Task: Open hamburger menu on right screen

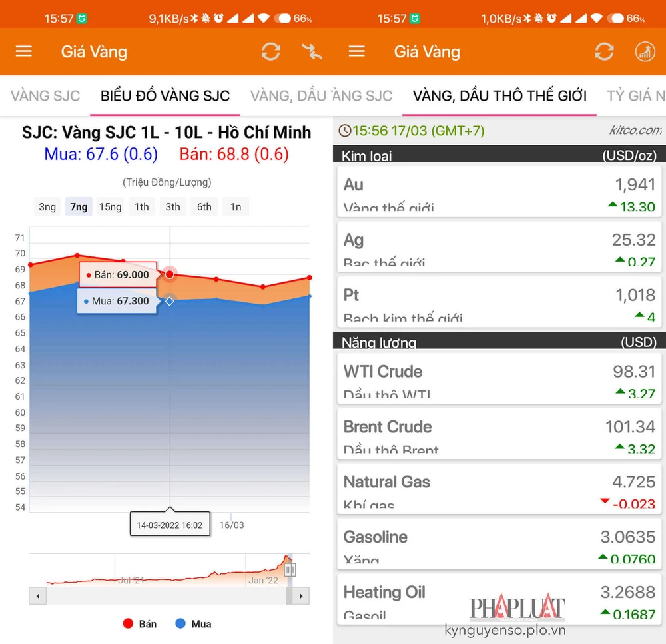Action: tap(357, 51)
